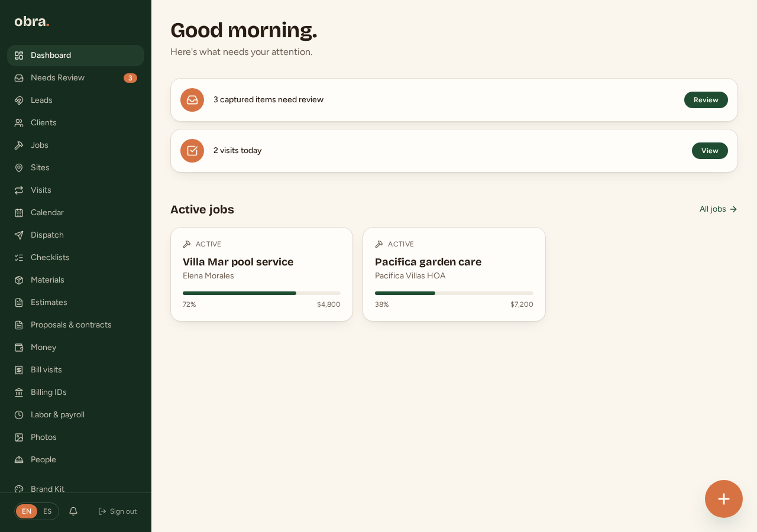Screen dimensions: 757x532
Task: Click the orange inbox icon for captured items
Action: click(x=192, y=100)
